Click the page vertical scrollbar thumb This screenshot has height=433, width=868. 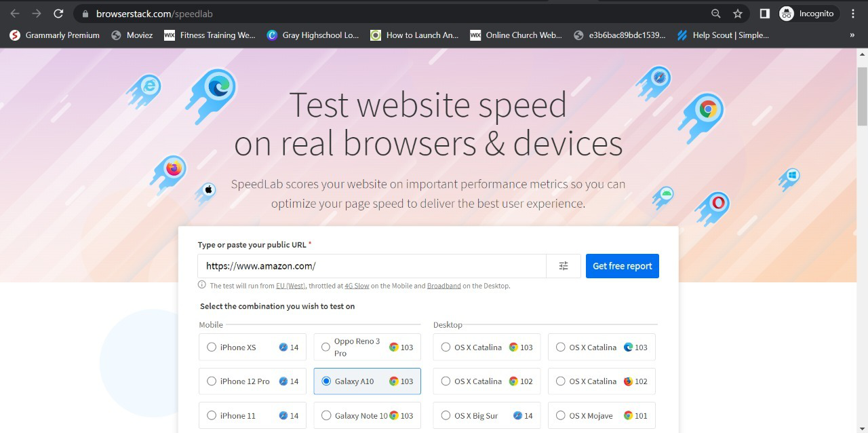(863, 96)
